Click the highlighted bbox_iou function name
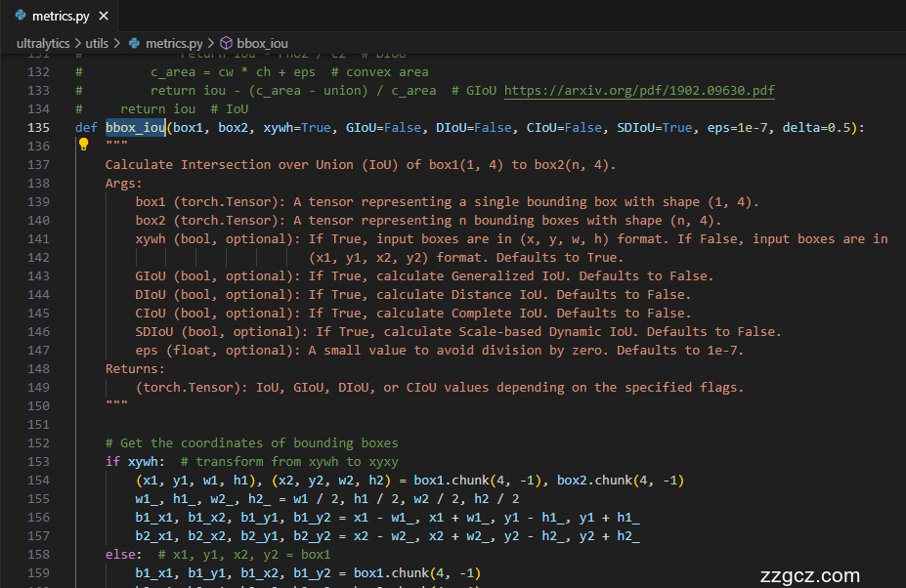The image size is (906, 588). click(135, 127)
